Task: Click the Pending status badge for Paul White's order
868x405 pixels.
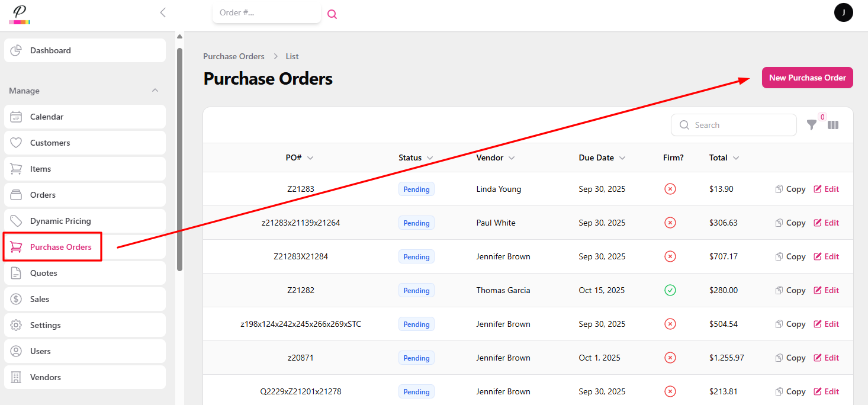Action: tap(416, 223)
